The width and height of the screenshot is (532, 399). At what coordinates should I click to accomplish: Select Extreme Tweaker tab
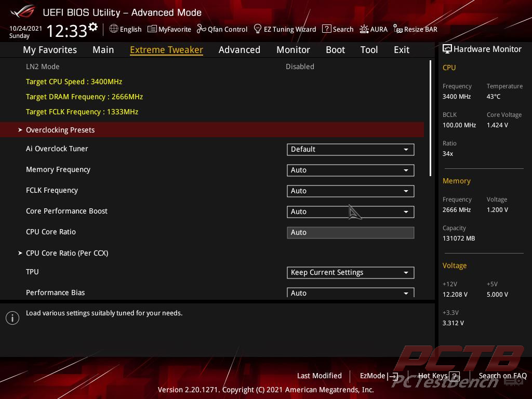tap(166, 50)
